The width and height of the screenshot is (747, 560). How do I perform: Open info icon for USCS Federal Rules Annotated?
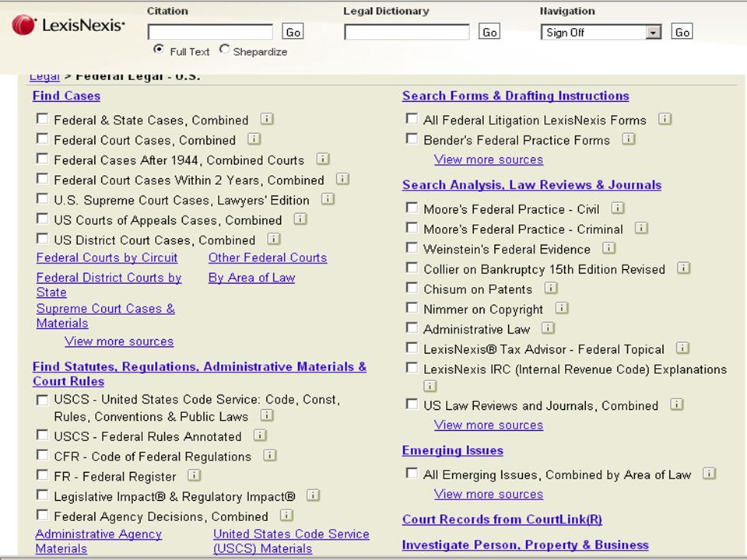[260, 435]
